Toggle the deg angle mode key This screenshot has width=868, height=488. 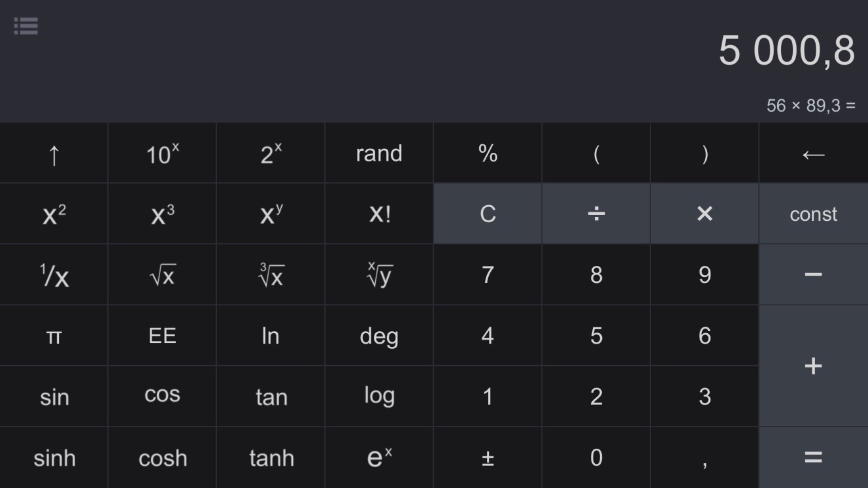click(379, 336)
